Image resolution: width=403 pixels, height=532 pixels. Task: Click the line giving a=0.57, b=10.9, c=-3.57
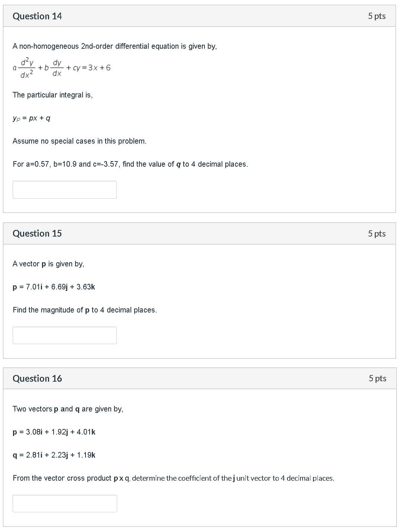click(130, 164)
